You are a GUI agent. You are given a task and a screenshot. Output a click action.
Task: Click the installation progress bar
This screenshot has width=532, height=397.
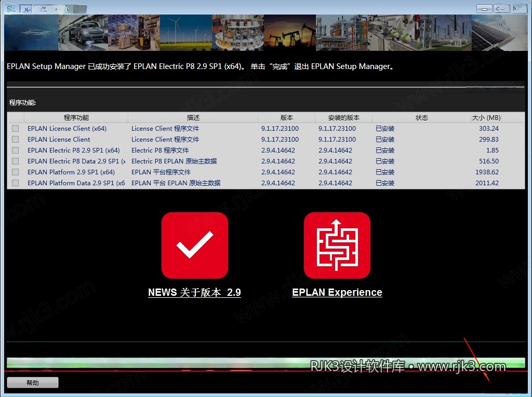point(265,362)
